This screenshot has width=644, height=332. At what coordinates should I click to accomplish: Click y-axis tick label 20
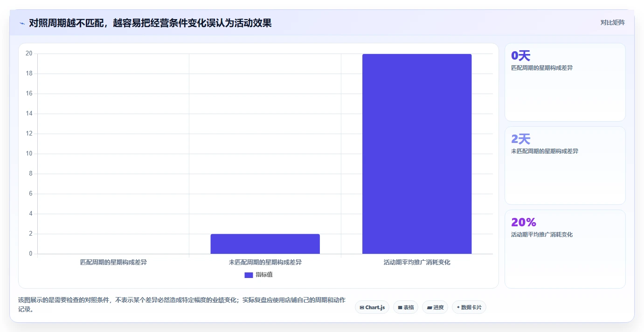[29, 54]
